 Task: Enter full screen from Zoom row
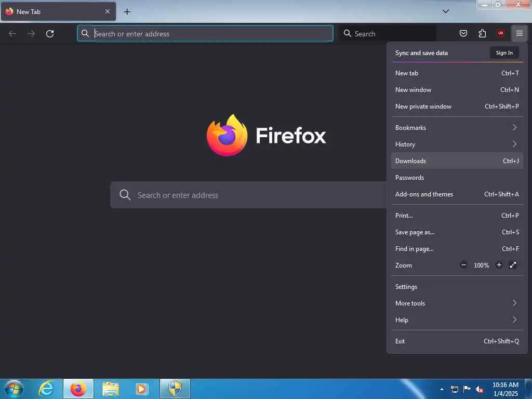pyautogui.click(x=513, y=265)
